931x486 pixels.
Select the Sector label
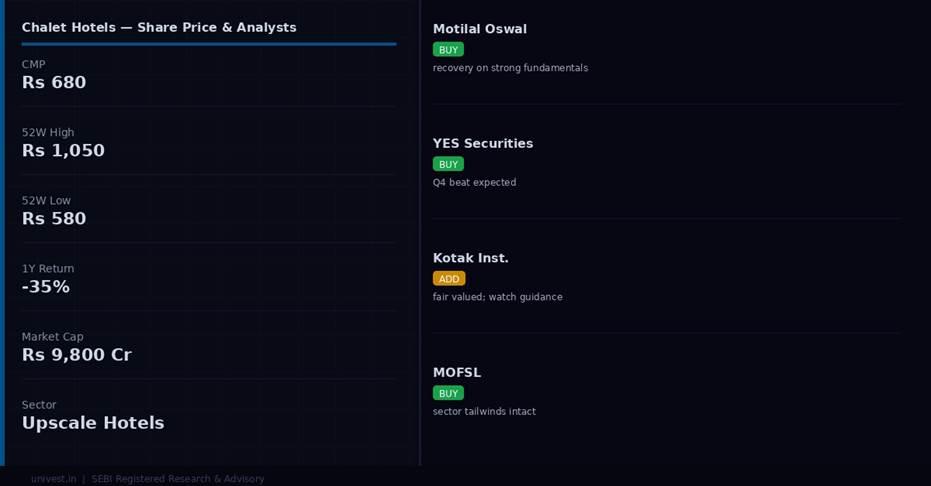tap(39, 405)
